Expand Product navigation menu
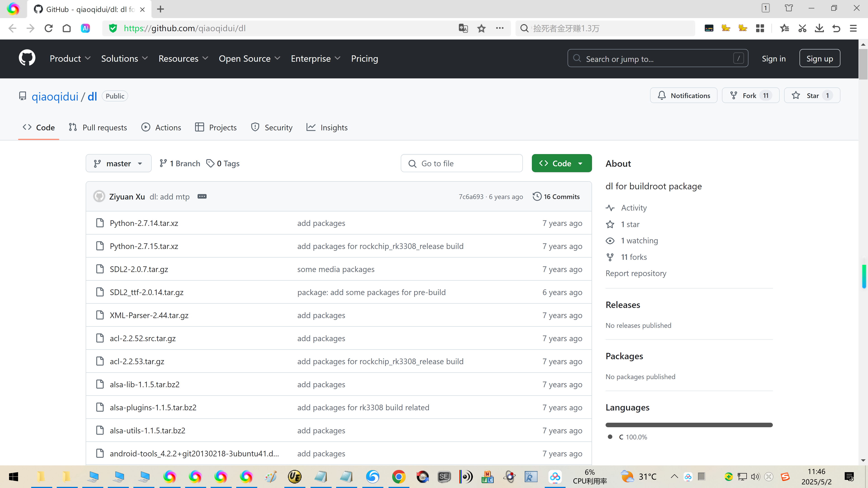The width and height of the screenshot is (868, 488). tap(70, 59)
